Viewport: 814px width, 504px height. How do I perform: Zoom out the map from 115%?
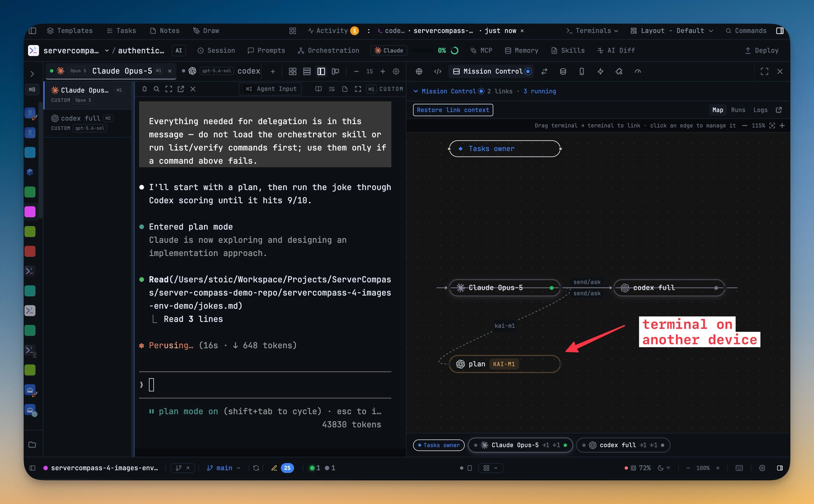tap(745, 126)
